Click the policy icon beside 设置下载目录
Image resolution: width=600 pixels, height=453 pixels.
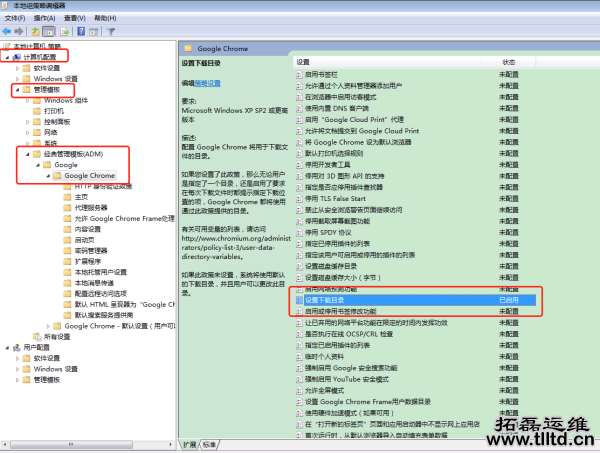[299, 300]
